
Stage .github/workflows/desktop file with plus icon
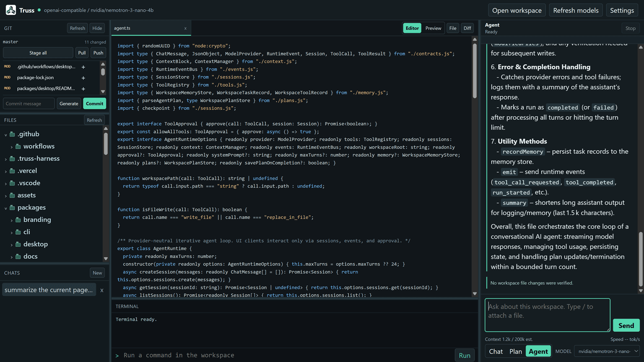click(83, 67)
